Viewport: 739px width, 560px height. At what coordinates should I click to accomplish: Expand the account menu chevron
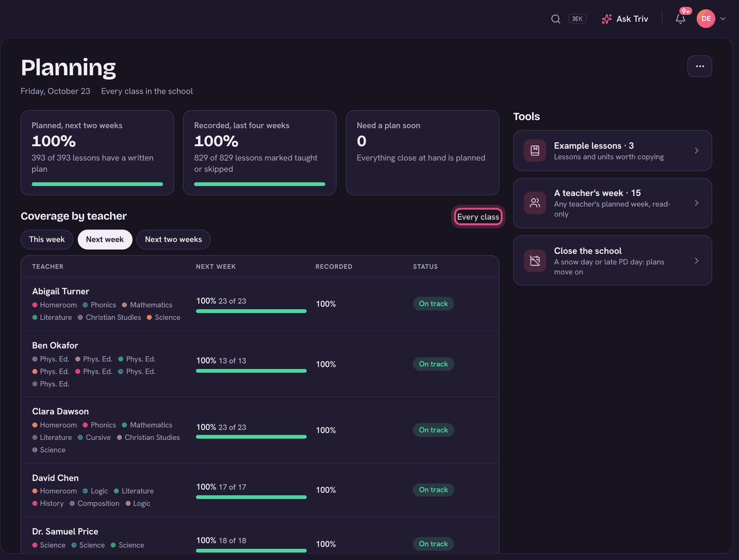click(723, 19)
